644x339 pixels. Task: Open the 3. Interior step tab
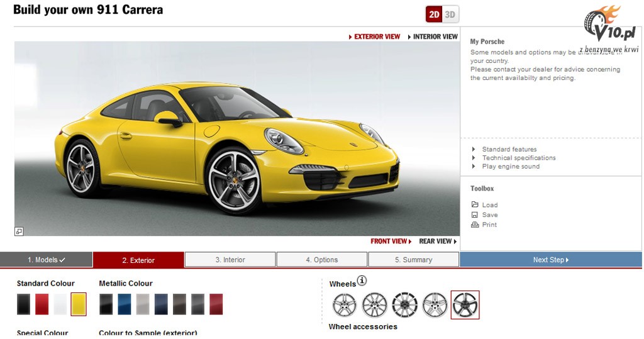coord(230,260)
